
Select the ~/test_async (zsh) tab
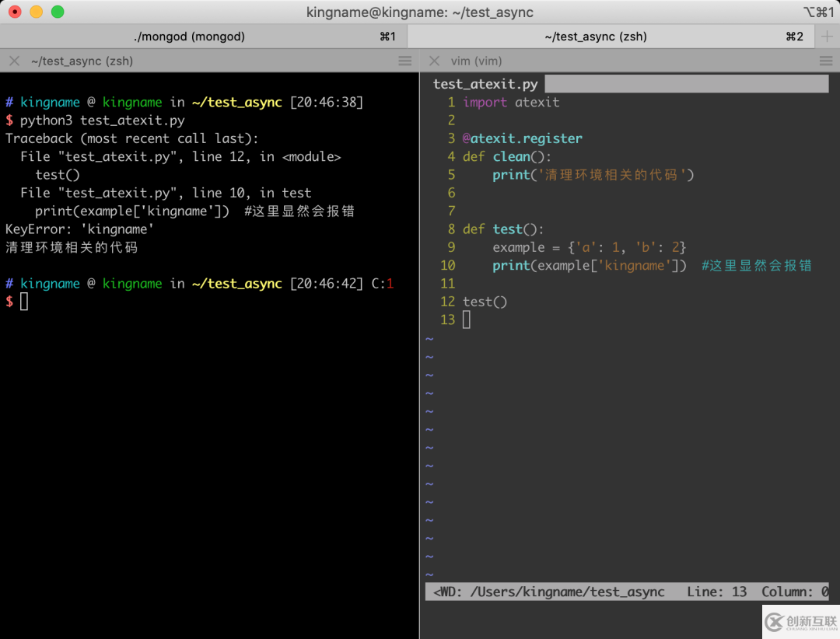coord(595,37)
